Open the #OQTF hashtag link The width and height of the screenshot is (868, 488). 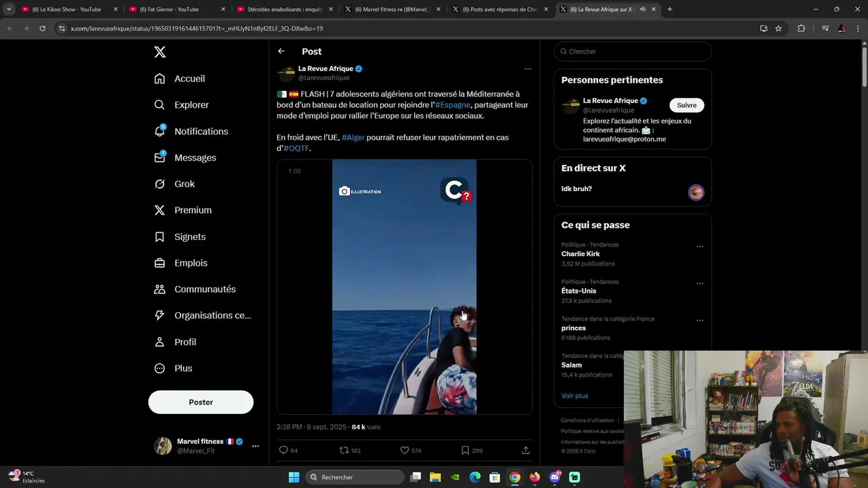(x=296, y=148)
